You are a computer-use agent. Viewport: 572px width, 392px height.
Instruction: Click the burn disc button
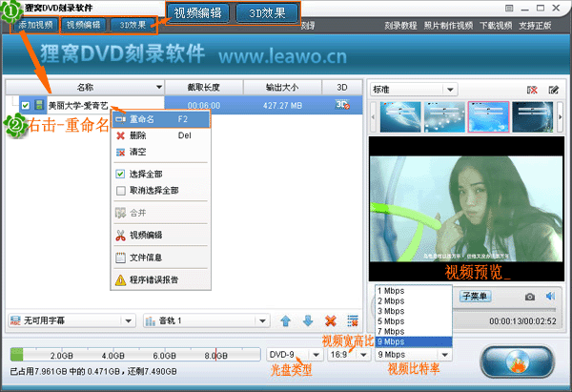518,362
